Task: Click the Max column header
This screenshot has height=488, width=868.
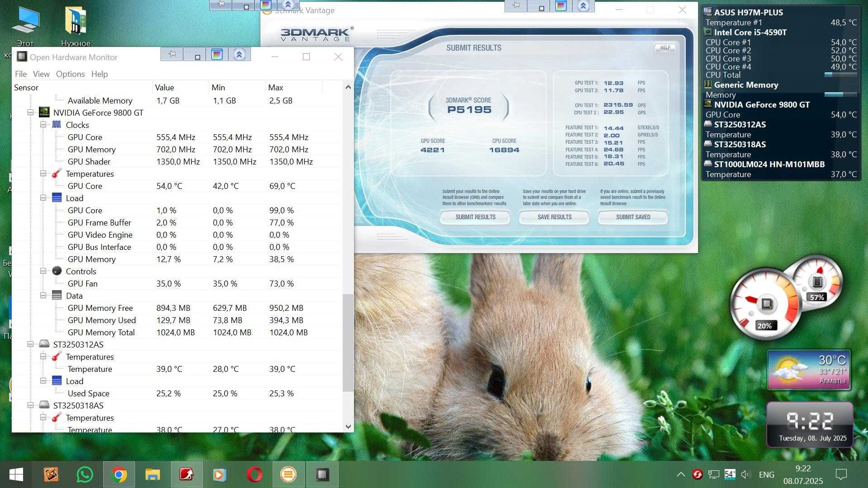Action: [294, 87]
